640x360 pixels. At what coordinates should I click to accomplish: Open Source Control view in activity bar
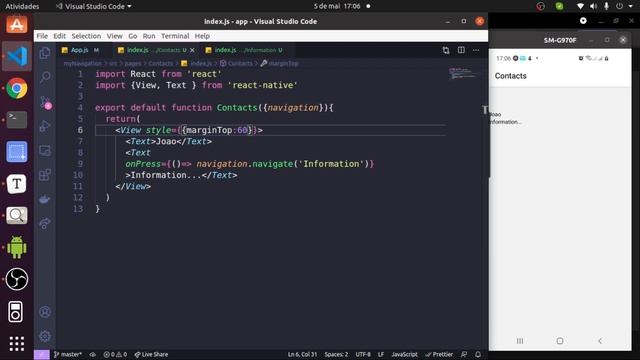(x=45, y=102)
